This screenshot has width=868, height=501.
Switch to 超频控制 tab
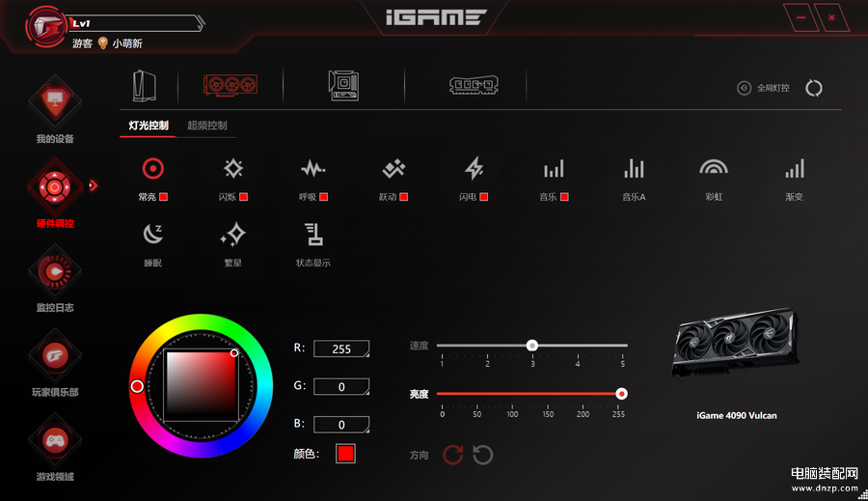pyautogui.click(x=207, y=125)
